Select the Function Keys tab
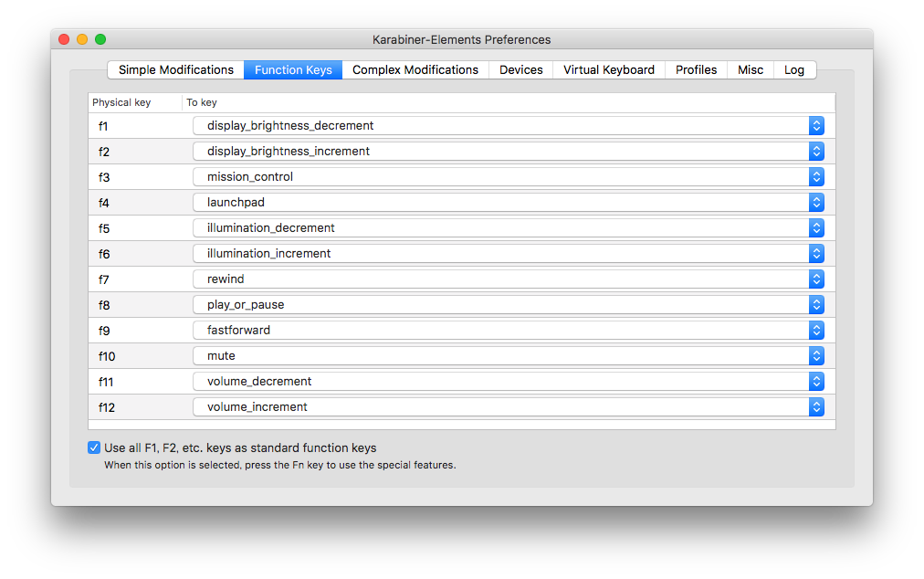 click(x=293, y=69)
